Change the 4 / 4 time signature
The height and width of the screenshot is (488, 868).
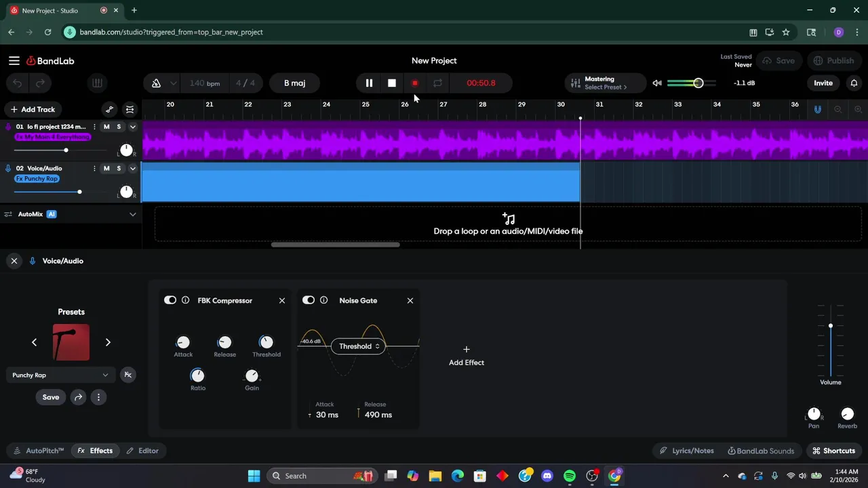[x=245, y=83]
